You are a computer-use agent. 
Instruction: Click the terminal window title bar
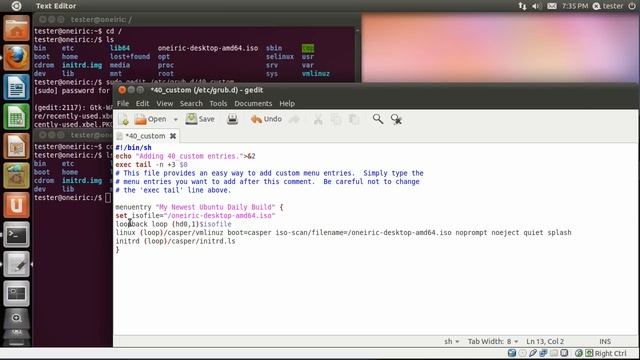point(196,19)
